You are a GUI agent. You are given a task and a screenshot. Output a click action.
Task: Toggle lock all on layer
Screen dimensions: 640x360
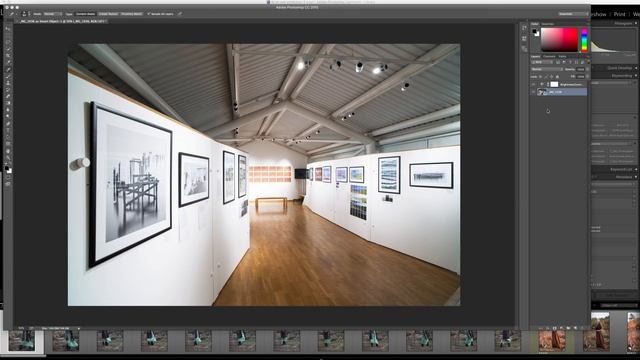pyautogui.click(x=557, y=77)
